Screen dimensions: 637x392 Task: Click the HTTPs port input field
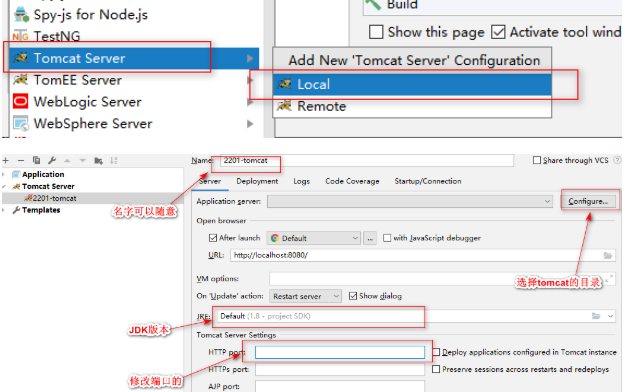(x=340, y=369)
